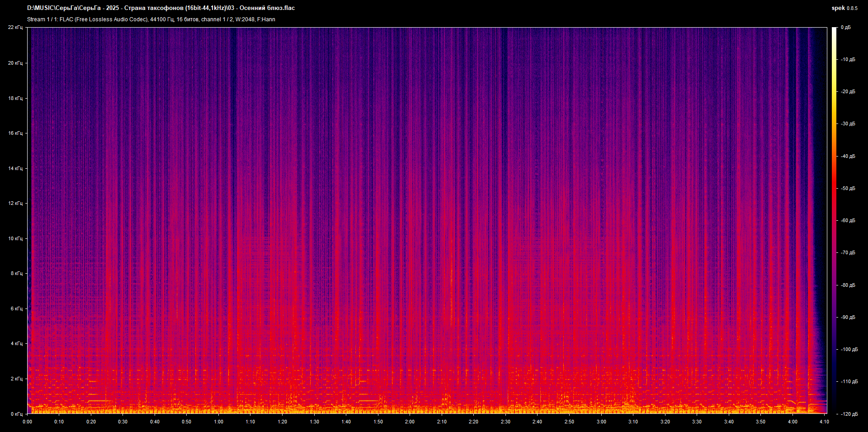Click the 2:30 time axis label

point(505,422)
